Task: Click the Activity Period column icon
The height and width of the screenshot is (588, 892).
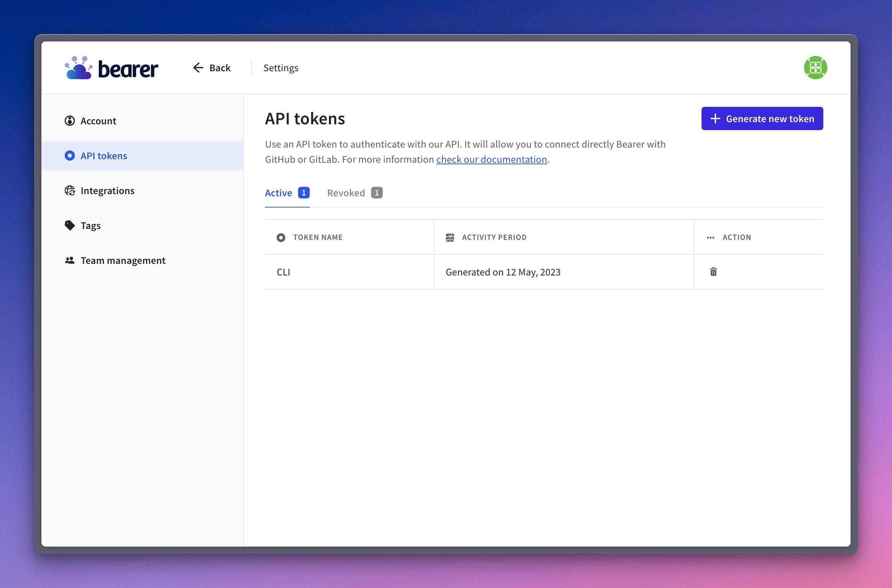Action: click(x=450, y=237)
